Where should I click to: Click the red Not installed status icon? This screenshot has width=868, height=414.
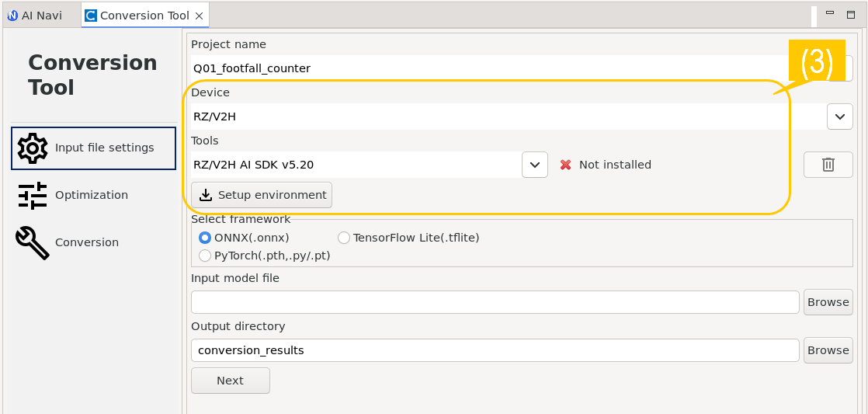(566, 165)
